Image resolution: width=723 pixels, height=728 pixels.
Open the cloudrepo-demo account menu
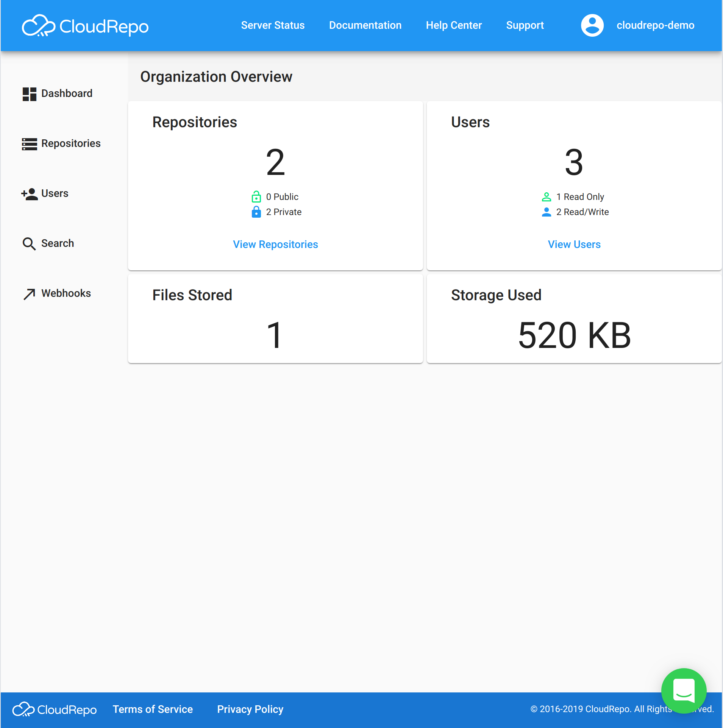tap(655, 25)
